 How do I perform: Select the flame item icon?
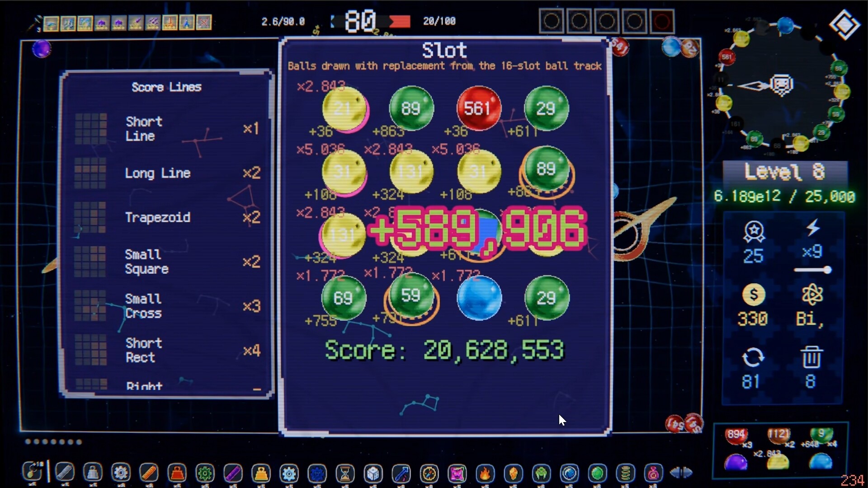click(485, 473)
